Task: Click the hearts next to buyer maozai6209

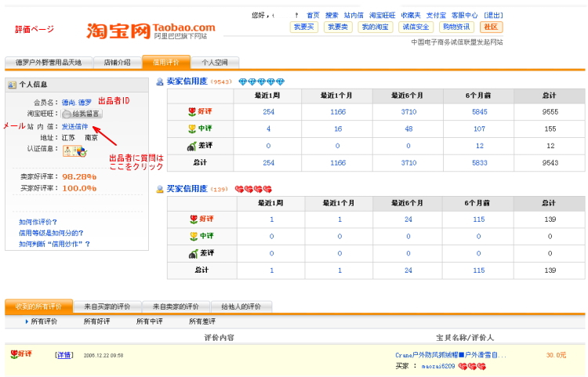Action: (472, 366)
